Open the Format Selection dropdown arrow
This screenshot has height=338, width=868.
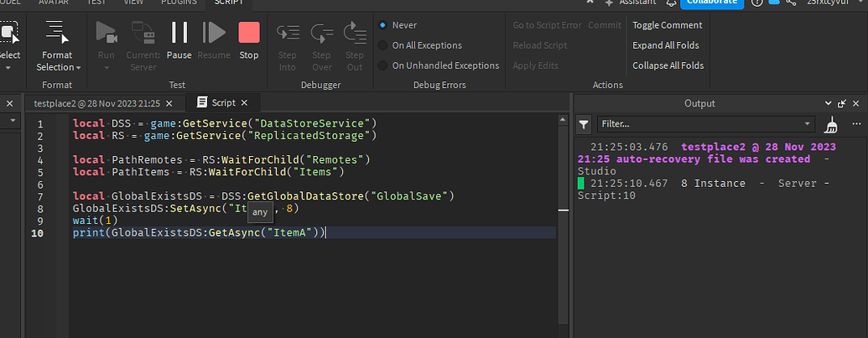pos(79,67)
